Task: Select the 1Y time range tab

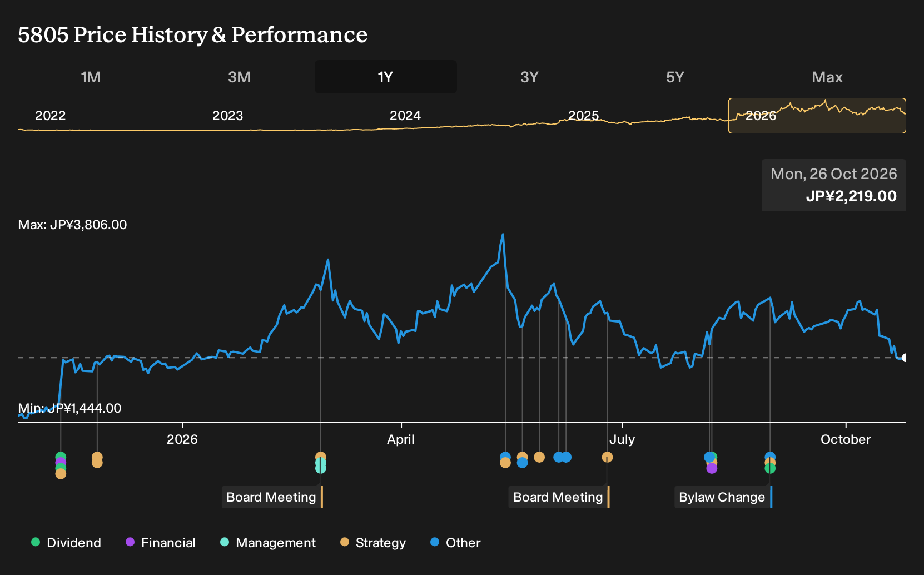Action: pyautogui.click(x=385, y=77)
